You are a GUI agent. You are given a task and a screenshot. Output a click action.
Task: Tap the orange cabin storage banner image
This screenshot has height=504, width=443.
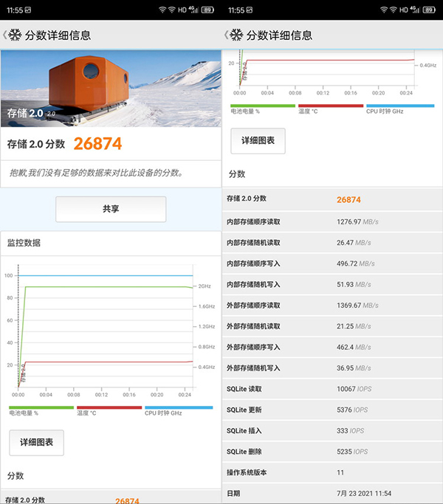[x=111, y=87]
